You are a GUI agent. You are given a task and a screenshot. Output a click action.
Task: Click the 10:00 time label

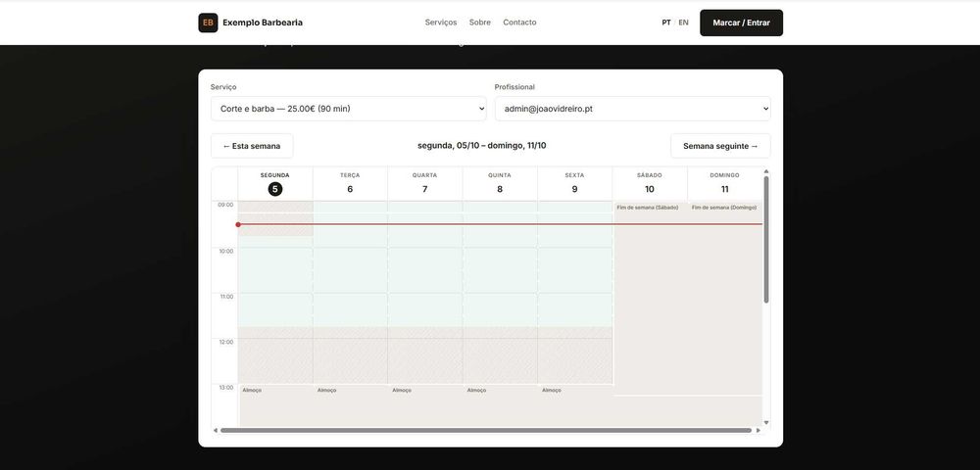point(225,251)
